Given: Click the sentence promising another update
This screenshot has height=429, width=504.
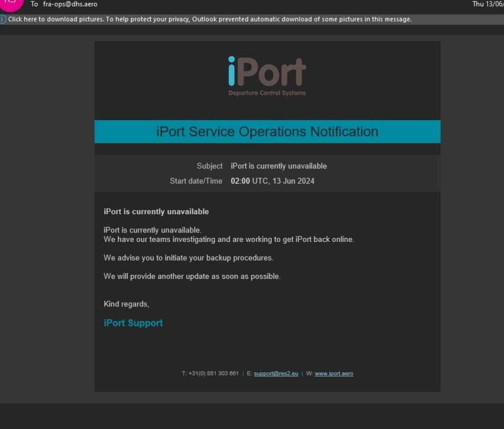Looking at the screenshot, I should click(x=192, y=276).
